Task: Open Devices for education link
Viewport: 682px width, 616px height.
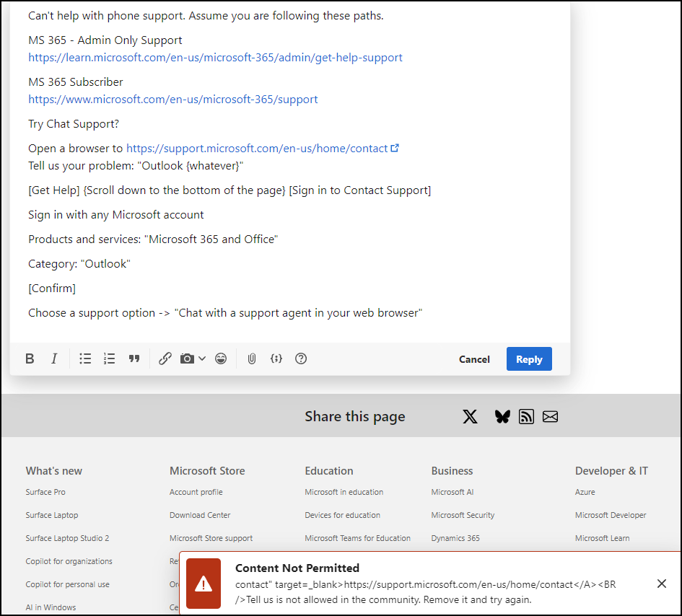Action: (x=342, y=515)
